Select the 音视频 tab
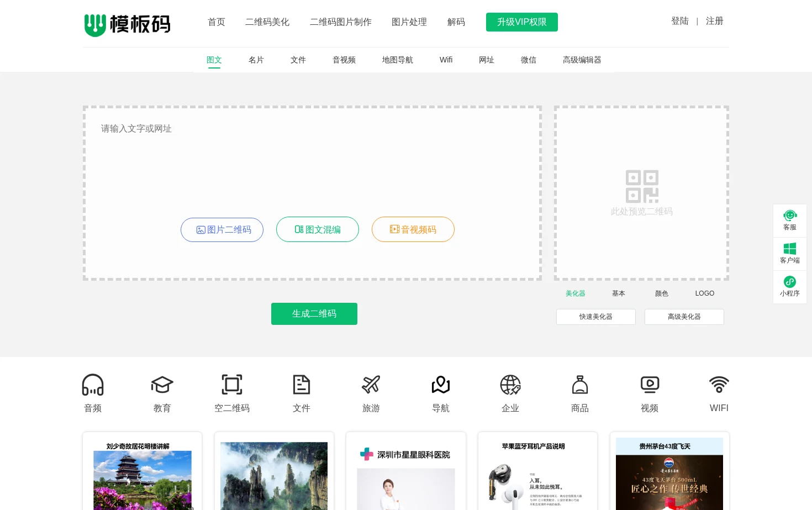812x510 pixels. (344, 60)
